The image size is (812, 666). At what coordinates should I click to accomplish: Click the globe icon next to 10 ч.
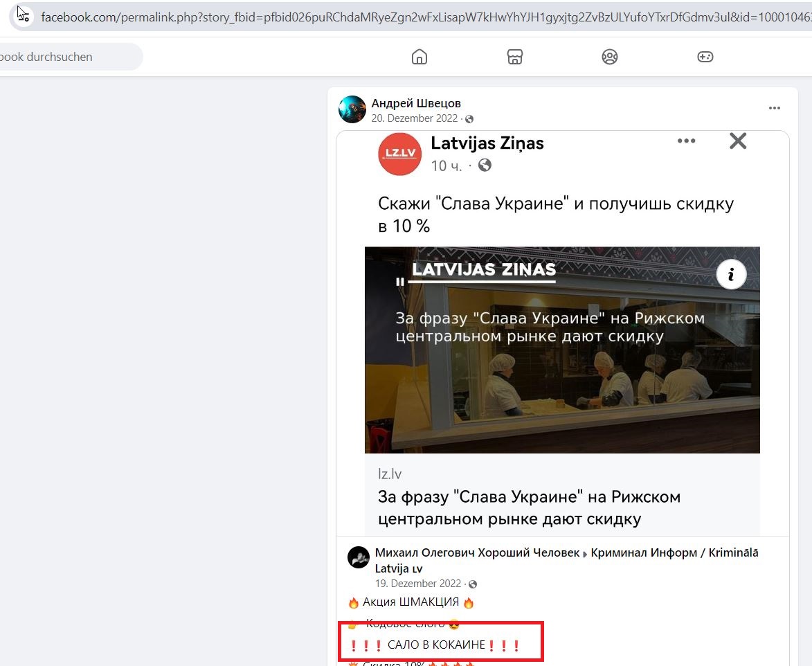485,165
